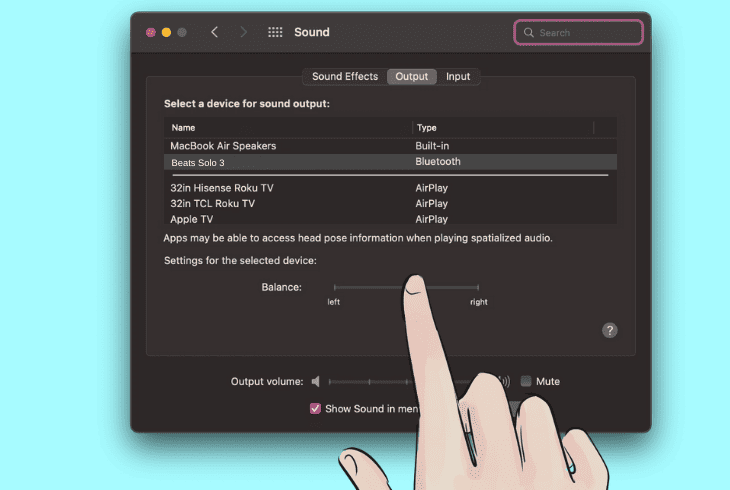Click the red close window button

(x=150, y=32)
